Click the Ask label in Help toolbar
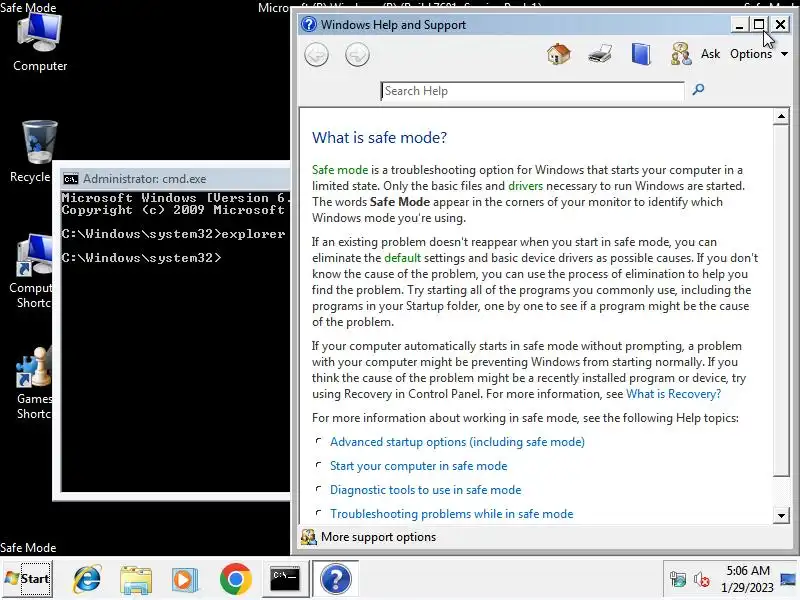This screenshot has height=600, width=800. (710, 54)
